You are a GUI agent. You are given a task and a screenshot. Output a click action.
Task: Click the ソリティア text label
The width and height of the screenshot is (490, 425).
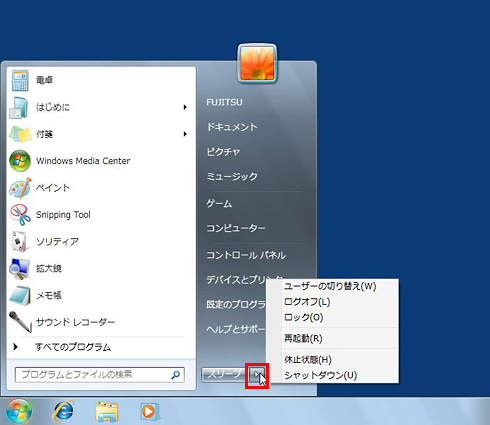tap(57, 242)
